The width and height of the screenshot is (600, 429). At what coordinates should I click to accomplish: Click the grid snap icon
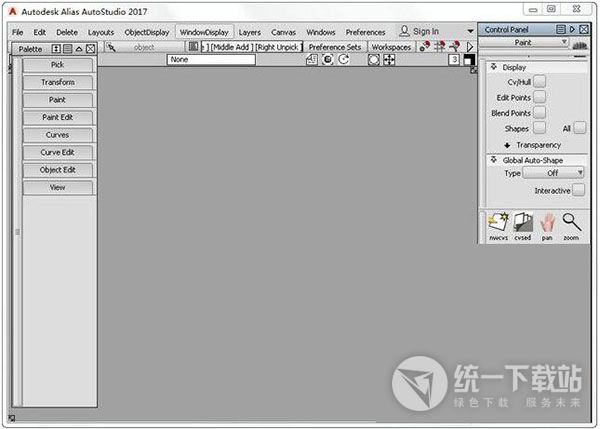[x=439, y=47]
